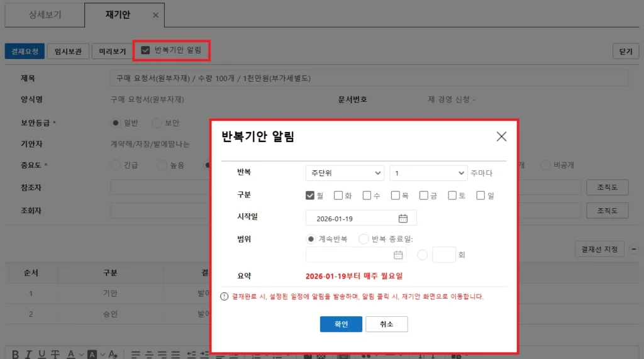644x359 pixels.
Task: Close the 반복기안 알림 dialog with X
Action: (x=501, y=136)
